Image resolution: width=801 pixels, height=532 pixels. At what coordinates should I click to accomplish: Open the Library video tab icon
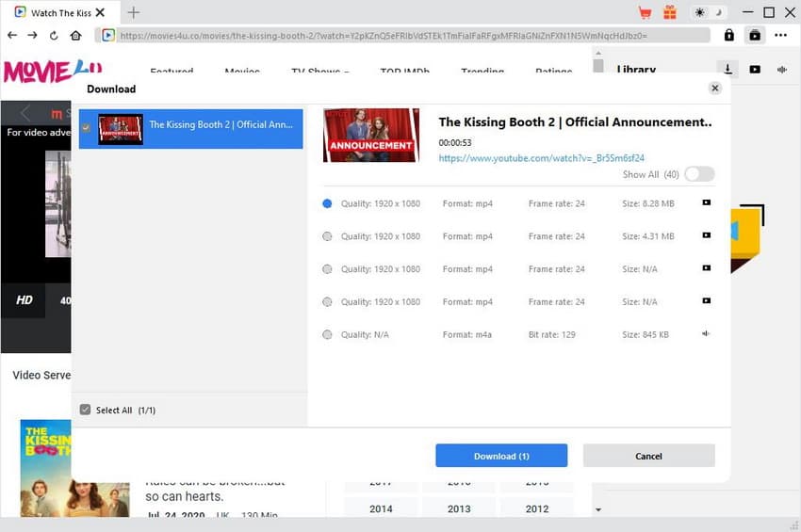pos(755,70)
